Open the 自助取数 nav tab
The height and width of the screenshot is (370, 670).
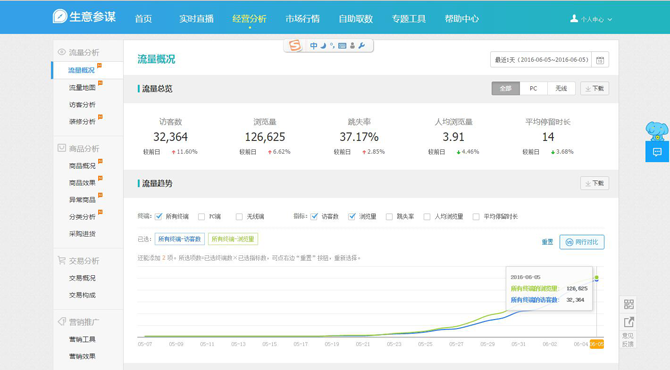[356, 19]
